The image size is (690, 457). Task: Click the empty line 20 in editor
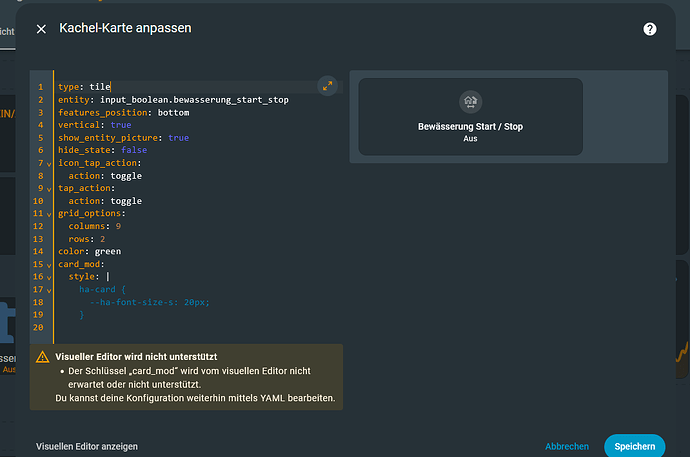(150, 328)
